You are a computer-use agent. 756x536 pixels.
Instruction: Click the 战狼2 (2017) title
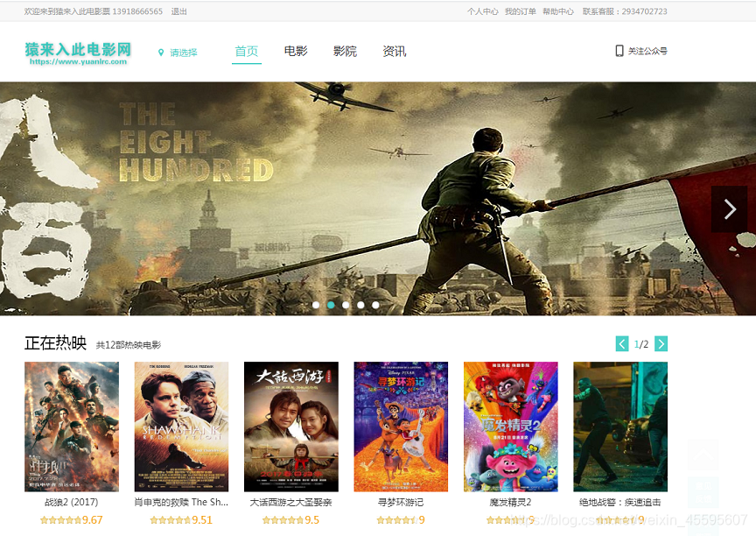(x=72, y=502)
